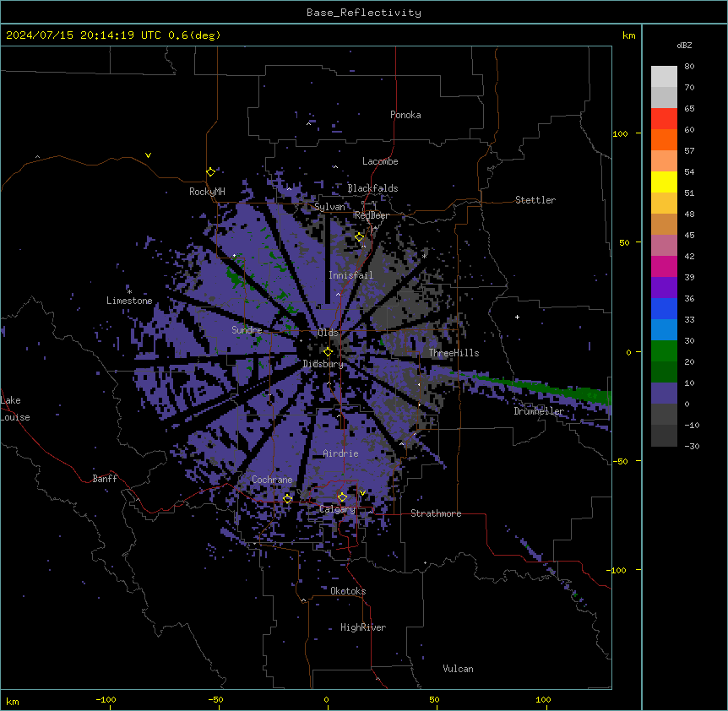Click the Cochrane city label

pos(272,480)
